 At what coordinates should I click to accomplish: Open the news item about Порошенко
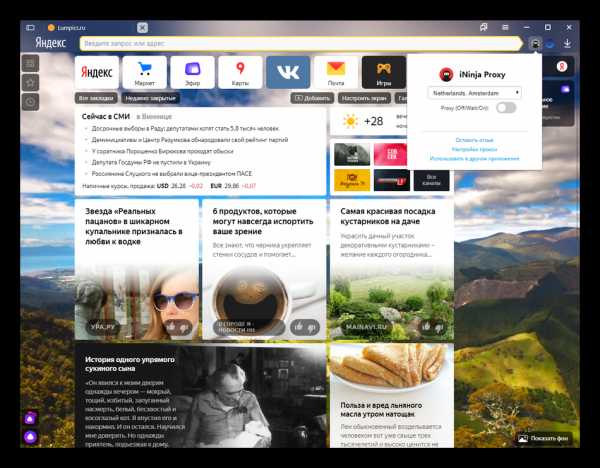click(162, 151)
